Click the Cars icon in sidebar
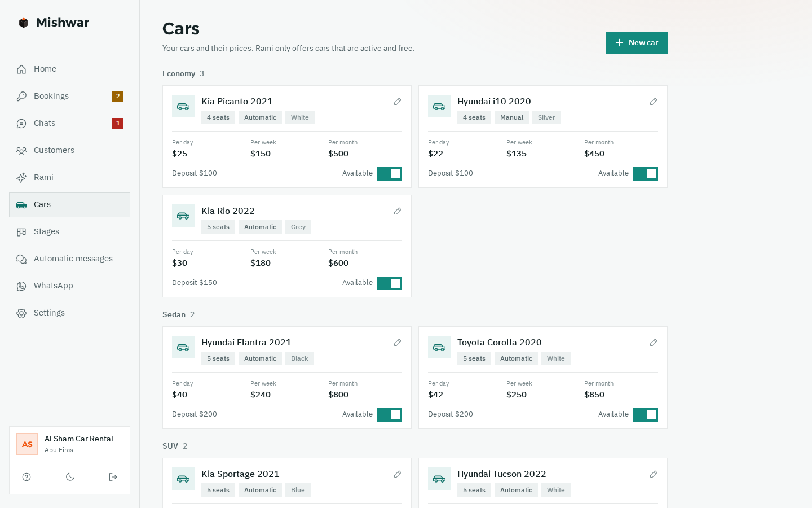The width and height of the screenshot is (812, 508). [21, 205]
